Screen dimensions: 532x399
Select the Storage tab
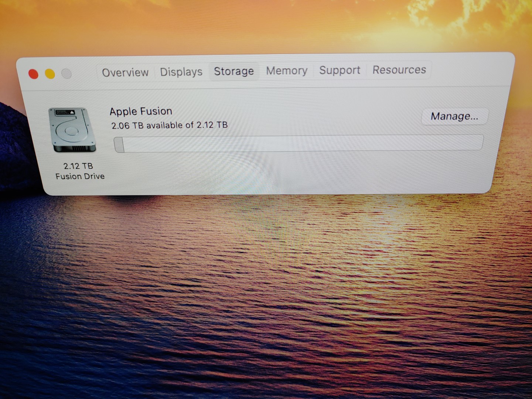234,71
